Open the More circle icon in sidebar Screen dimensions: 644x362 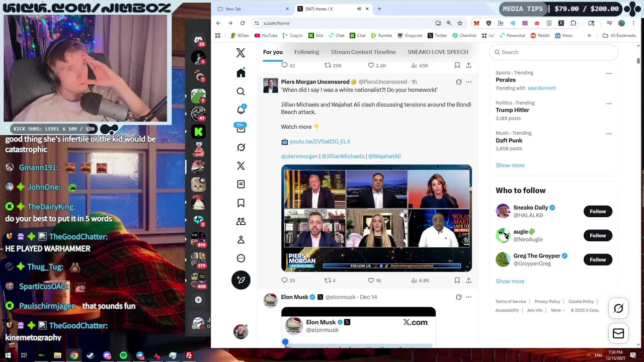point(240,258)
